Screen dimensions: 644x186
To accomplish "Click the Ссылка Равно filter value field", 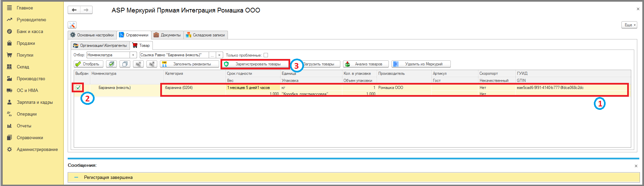I will click(174, 55).
